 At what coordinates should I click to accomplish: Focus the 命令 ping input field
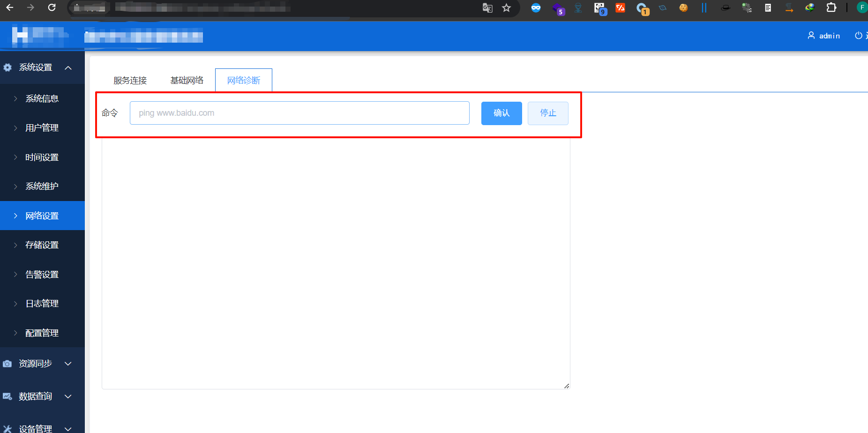(x=299, y=113)
